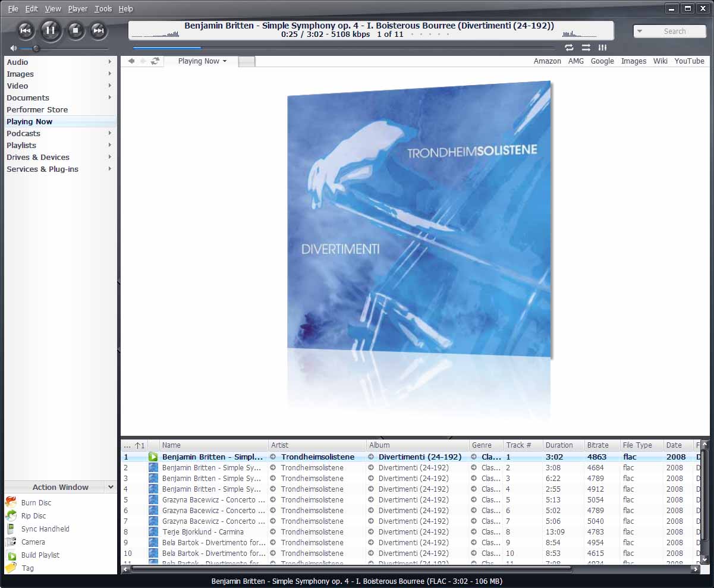Screen dimensions: 714x588
Task: Open the Wiki link
Action: (660, 61)
